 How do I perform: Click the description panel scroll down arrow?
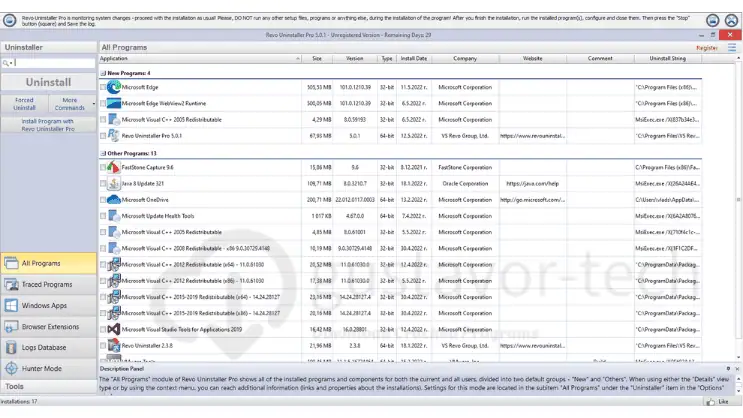coord(738,391)
